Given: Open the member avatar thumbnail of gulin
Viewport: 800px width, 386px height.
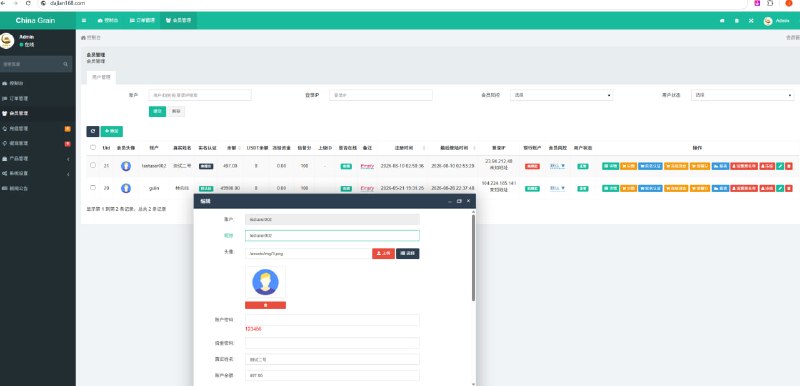Looking at the screenshot, I should point(126,188).
